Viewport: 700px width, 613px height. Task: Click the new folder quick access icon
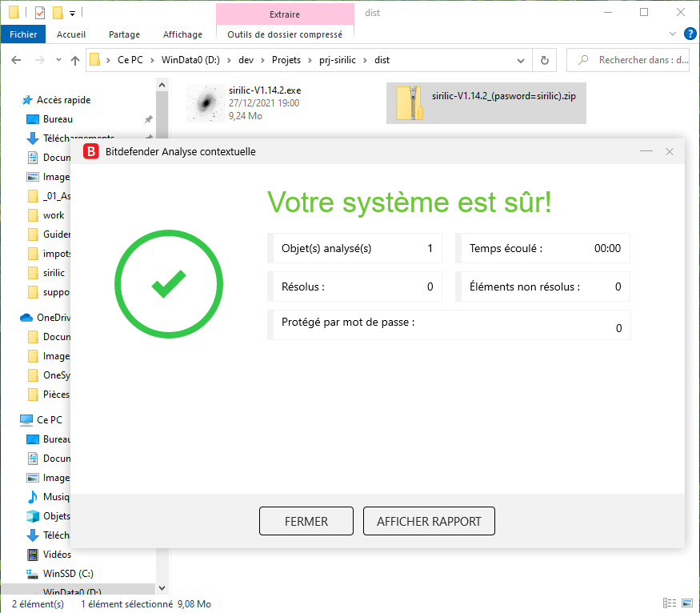[58, 13]
